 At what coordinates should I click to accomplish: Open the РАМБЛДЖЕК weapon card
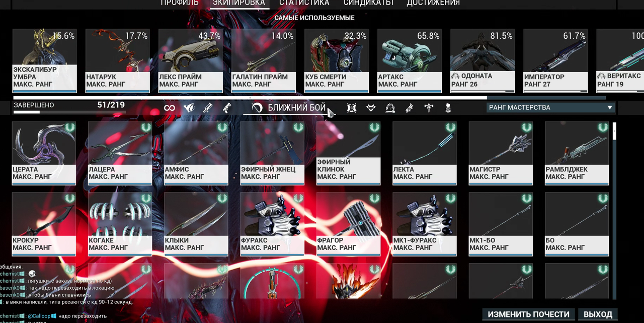(x=577, y=153)
